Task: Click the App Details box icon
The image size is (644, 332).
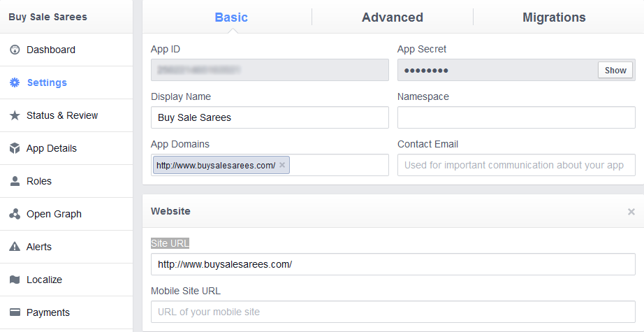Action: pyautogui.click(x=15, y=148)
